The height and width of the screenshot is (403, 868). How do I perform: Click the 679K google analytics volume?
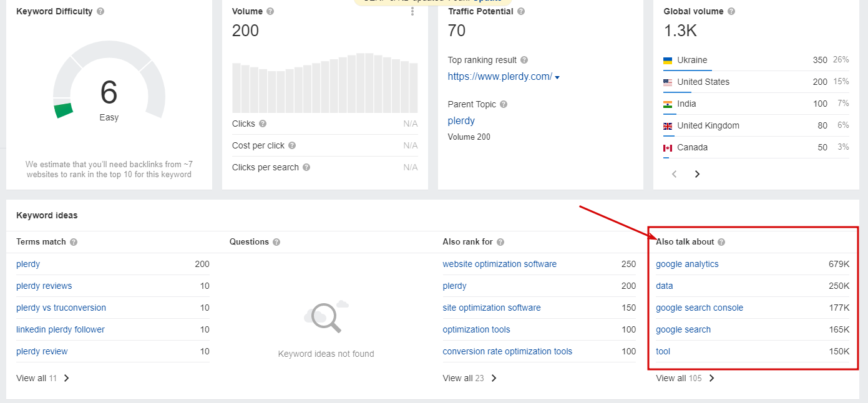[839, 264]
